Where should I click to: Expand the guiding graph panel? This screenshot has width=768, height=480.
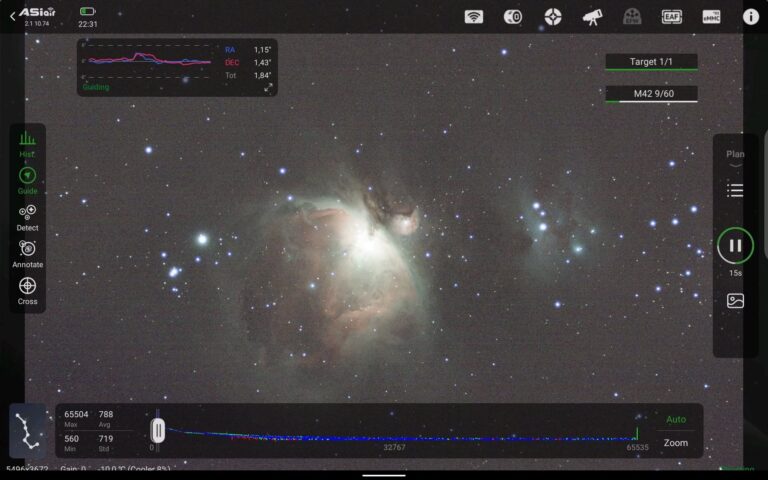(268, 88)
